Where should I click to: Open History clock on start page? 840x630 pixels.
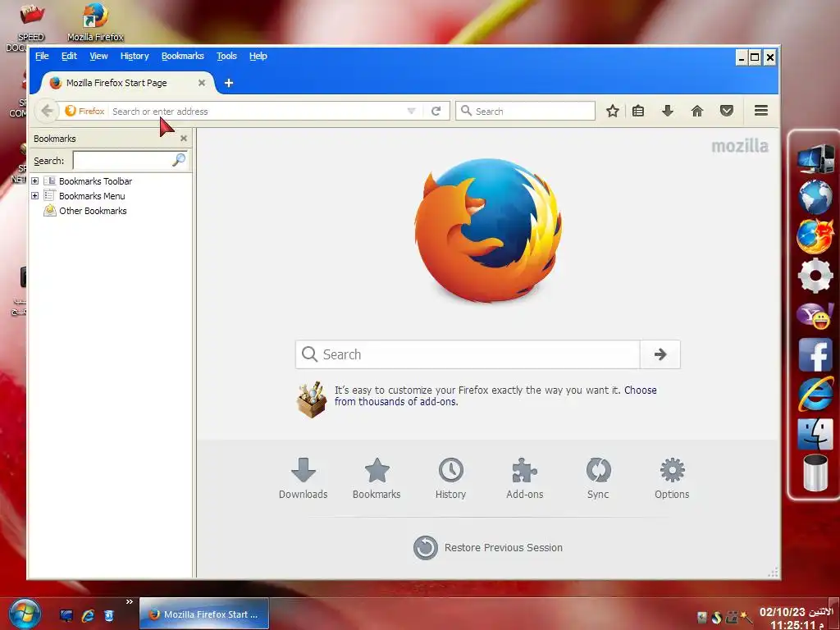tap(450, 478)
